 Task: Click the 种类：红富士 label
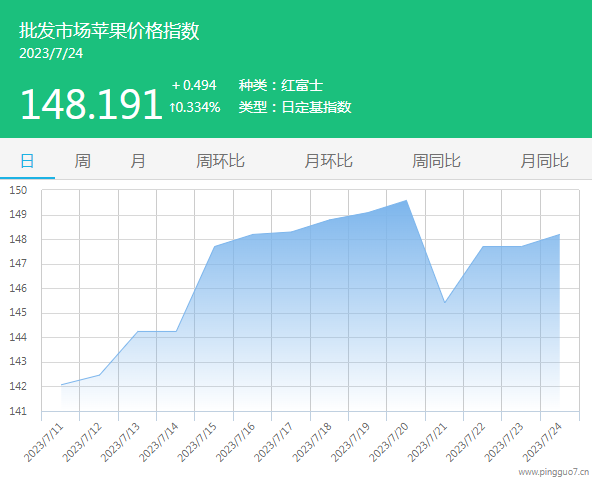click(281, 85)
